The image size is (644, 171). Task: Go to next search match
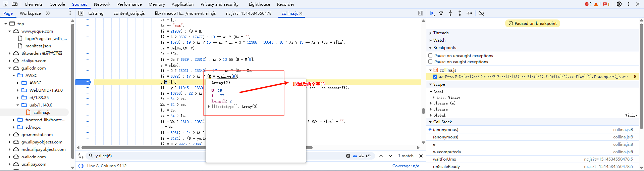390,156
